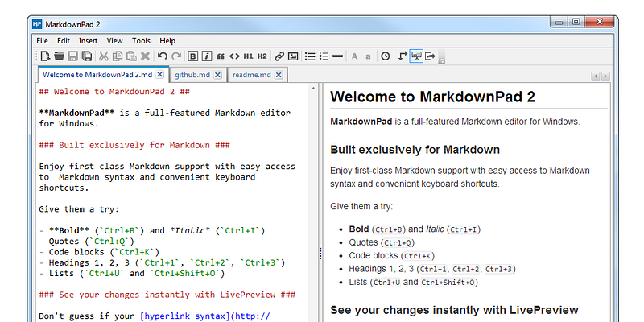Open the Help menu
Image resolution: width=644 pixels, height=322 pixels.
pyautogui.click(x=167, y=41)
